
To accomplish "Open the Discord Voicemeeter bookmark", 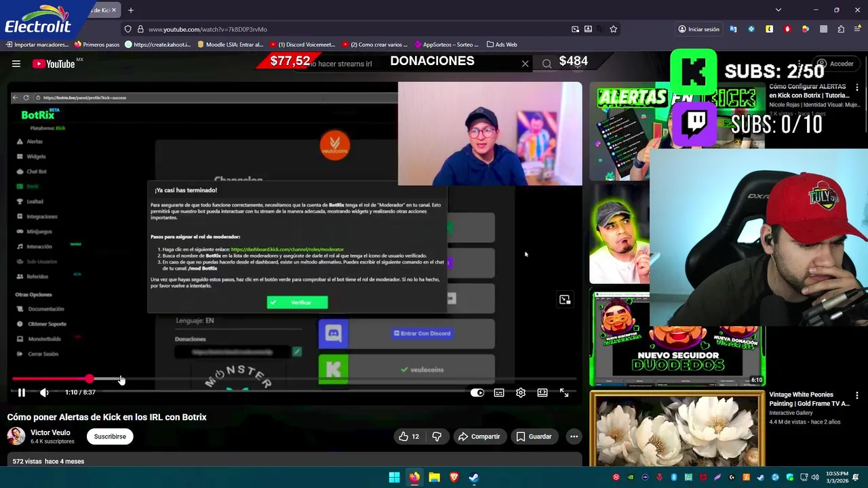I will [302, 45].
